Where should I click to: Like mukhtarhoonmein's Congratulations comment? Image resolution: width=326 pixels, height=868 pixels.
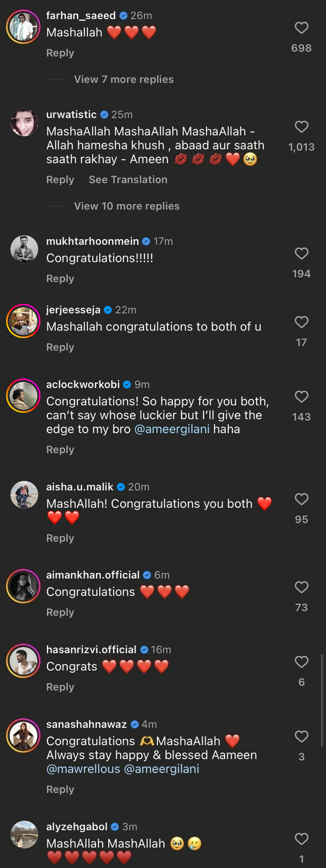click(301, 253)
